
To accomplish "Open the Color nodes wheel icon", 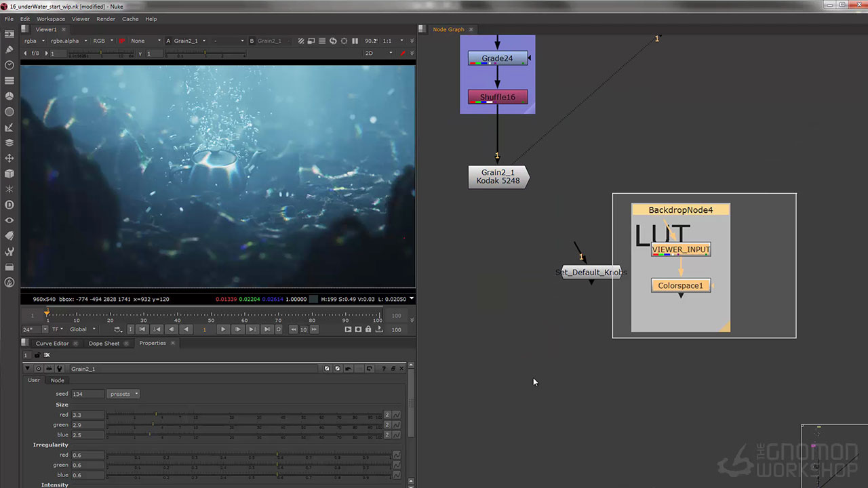I will (x=9, y=96).
